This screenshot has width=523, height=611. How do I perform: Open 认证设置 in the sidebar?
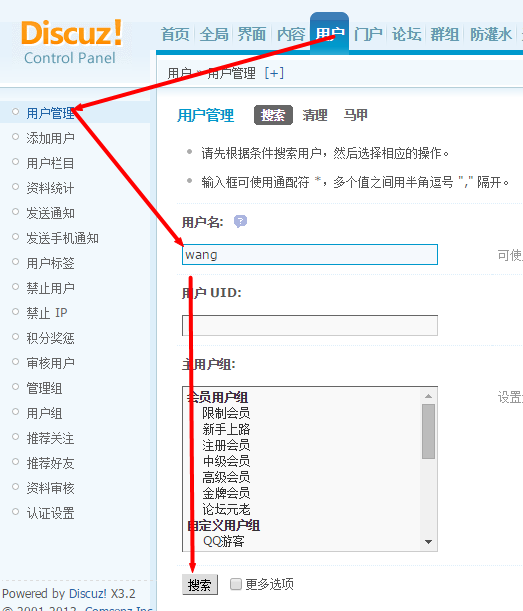(x=50, y=513)
